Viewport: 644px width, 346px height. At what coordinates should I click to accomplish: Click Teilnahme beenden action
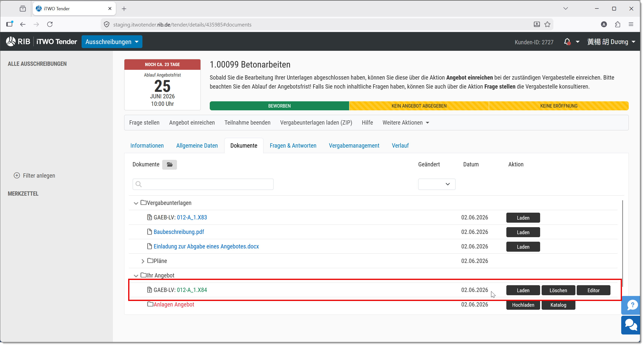(247, 123)
